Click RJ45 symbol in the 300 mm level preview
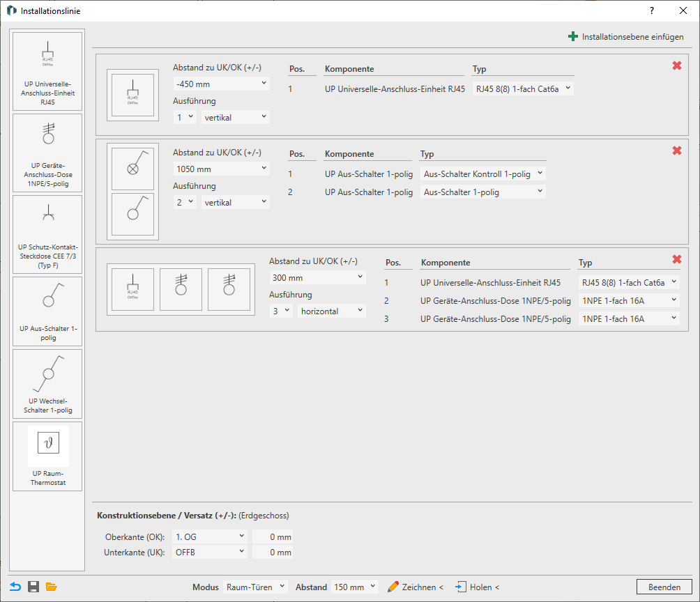This screenshot has width=700, height=602. click(132, 289)
